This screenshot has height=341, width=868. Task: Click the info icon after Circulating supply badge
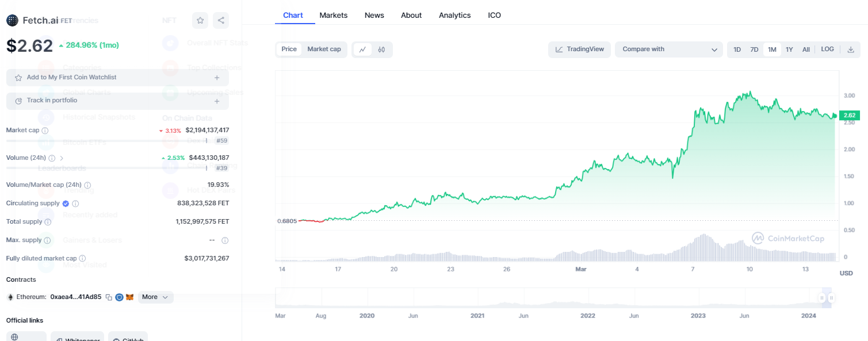(x=75, y=204)
